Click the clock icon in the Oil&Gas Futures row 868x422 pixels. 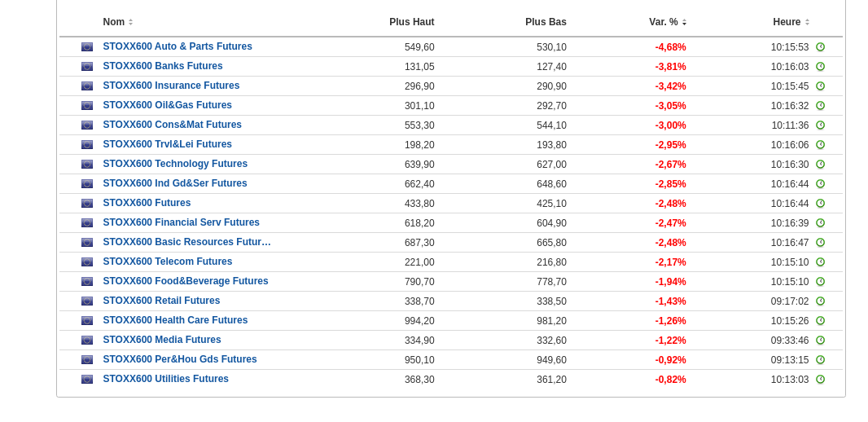point(820,106)
